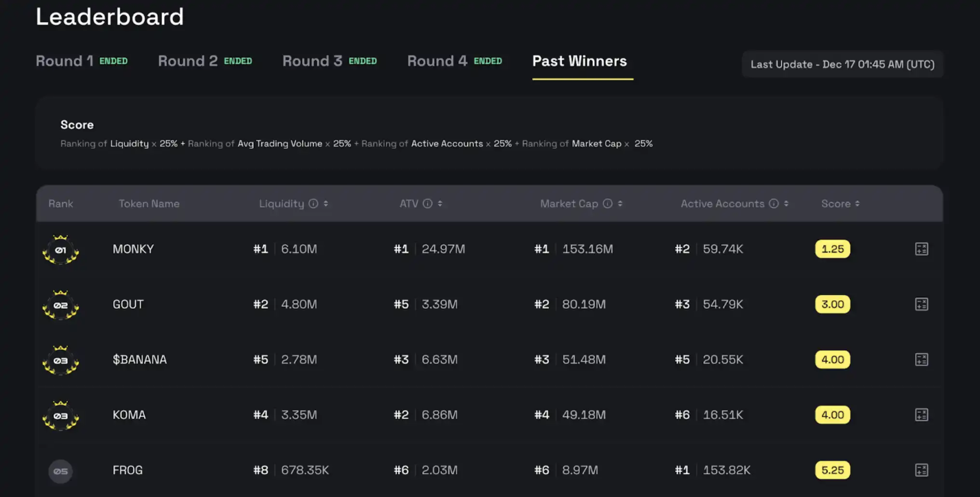Click the yellow 1.25 score badge

coord(832,249)
